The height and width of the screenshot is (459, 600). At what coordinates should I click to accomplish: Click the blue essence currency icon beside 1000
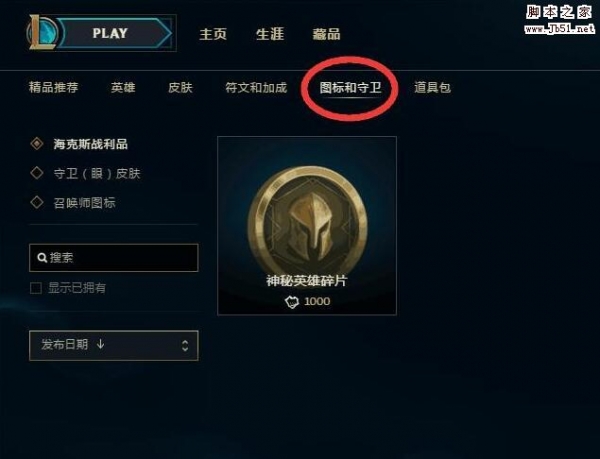point(292,302)
